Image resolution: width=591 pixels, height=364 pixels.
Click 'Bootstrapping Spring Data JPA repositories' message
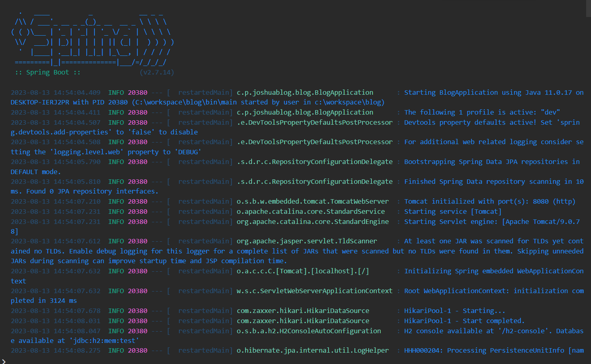pyautogui.click(x=486, y=162)
